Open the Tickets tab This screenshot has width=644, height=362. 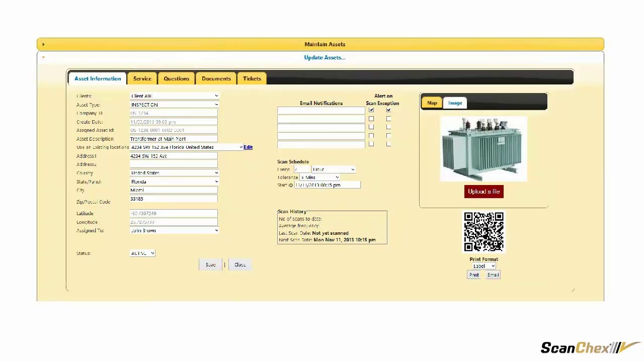click(252, 78)
